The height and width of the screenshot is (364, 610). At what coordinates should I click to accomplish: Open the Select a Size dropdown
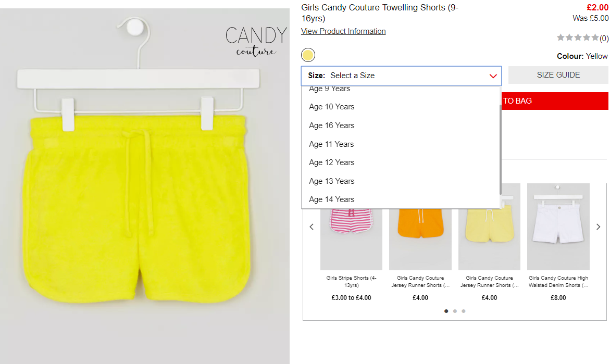[401, 76]
